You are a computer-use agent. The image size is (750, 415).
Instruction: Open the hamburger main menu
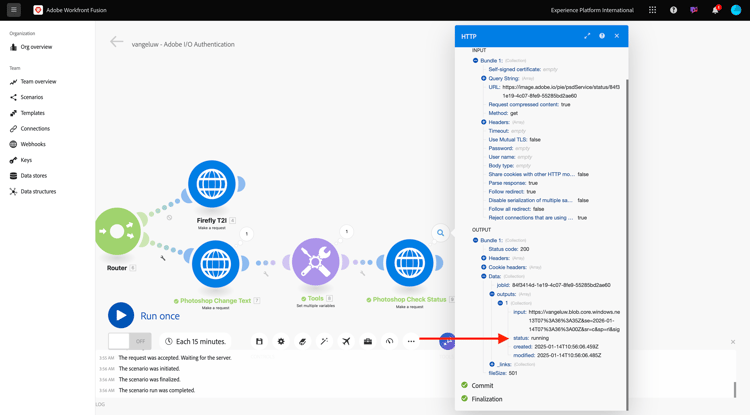(13, 10)
